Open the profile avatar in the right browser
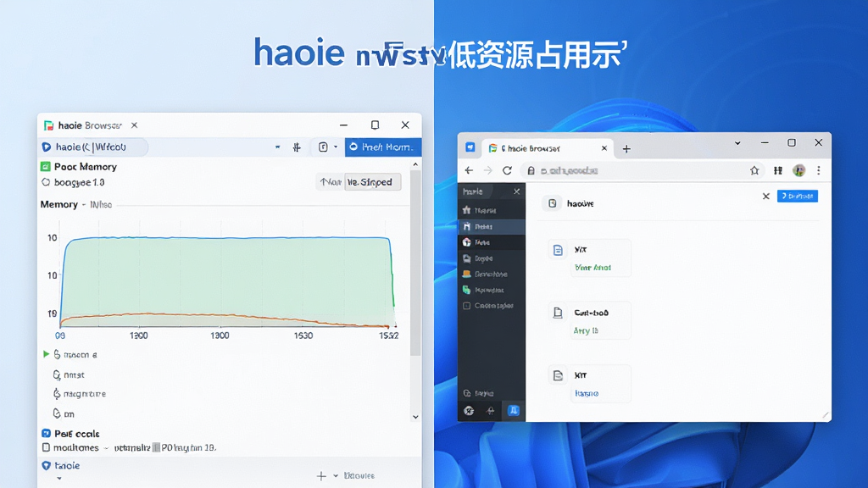Viewport: 868px width, 488px height. 798,170
